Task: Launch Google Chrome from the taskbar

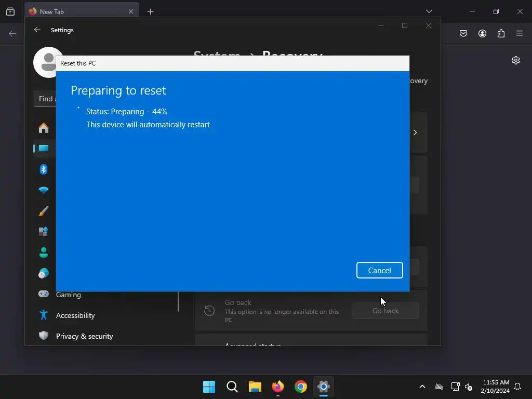Action: click(301, 387)
